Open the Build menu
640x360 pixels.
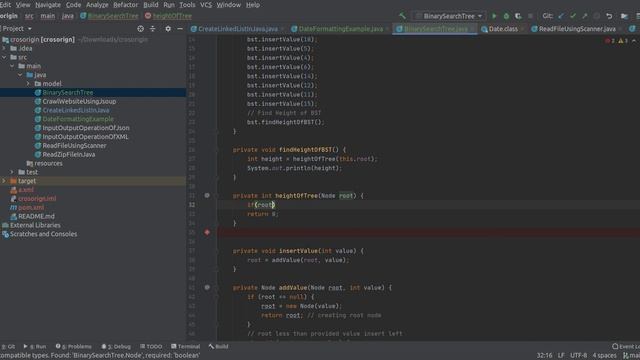tap(151, 5)
